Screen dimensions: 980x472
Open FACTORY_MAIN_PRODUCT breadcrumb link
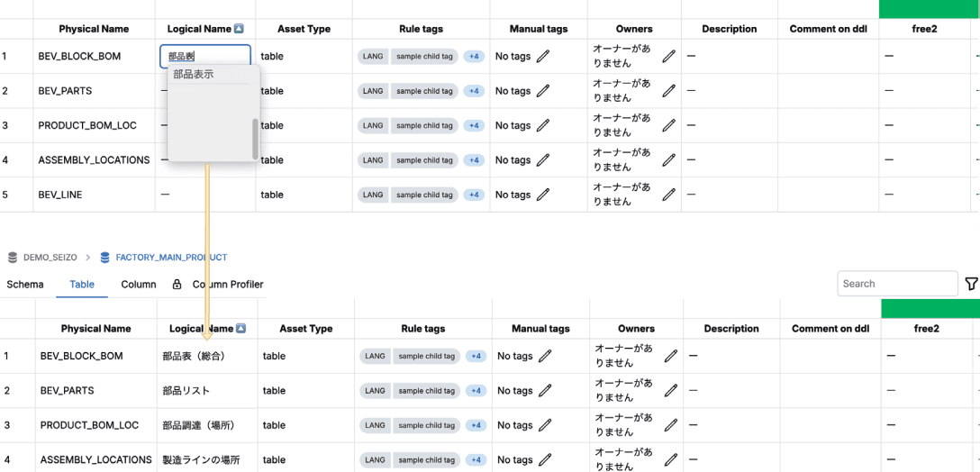[x=171, y=258]
